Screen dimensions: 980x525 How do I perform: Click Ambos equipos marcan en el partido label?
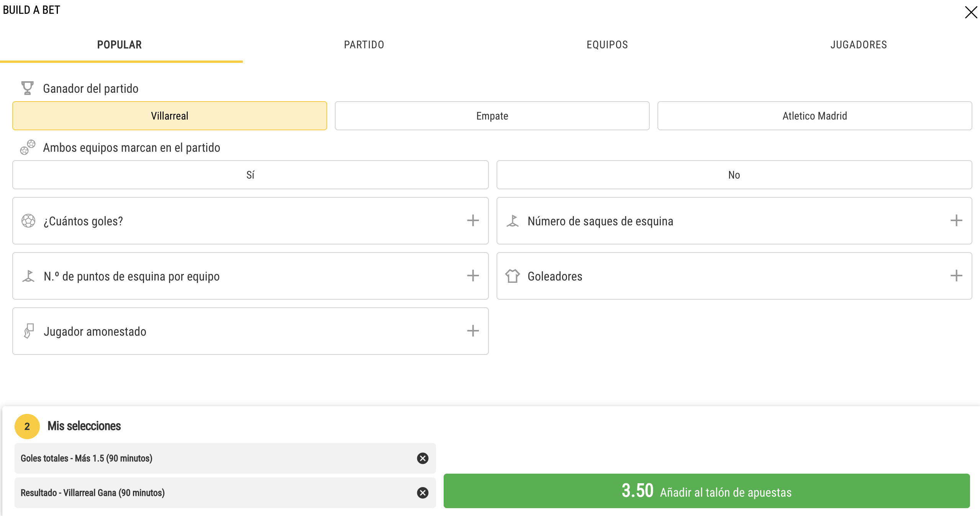pos(131,148)
